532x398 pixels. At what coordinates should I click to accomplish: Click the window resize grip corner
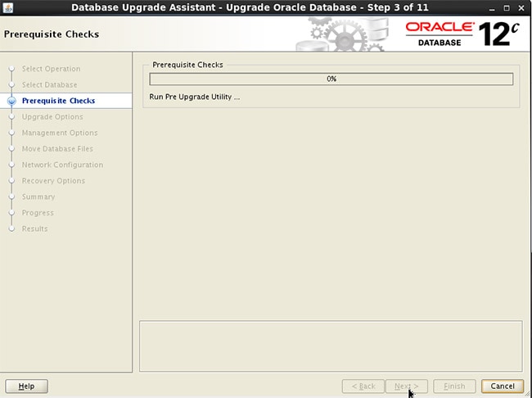pos(528,394)
